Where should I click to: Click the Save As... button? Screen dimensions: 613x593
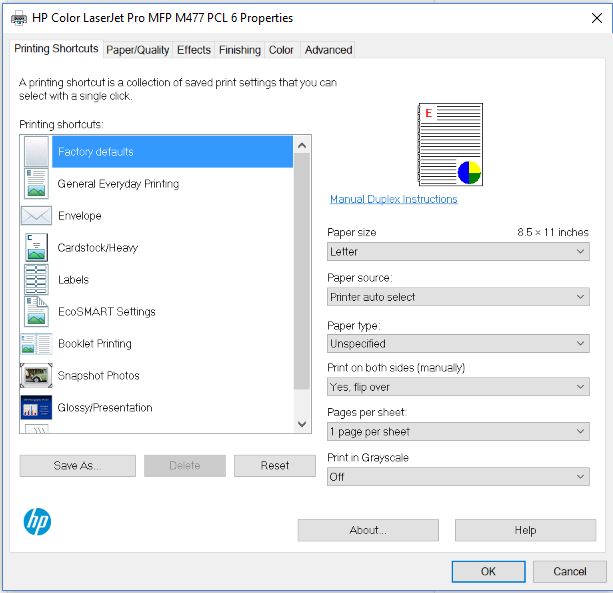[78, 465]
